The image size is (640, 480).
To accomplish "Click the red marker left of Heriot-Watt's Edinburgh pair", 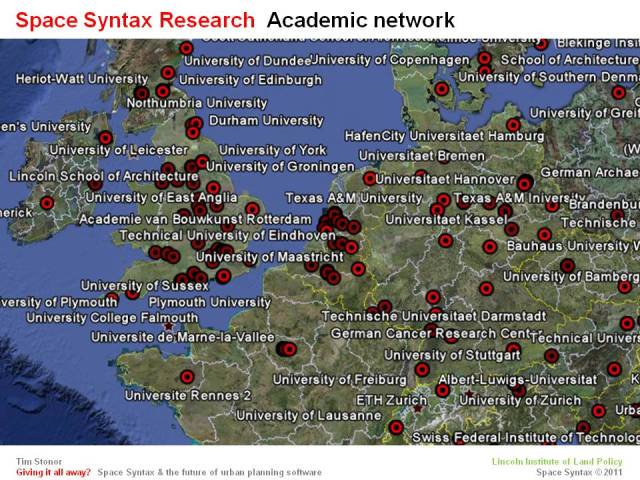I will pos(139,91).
